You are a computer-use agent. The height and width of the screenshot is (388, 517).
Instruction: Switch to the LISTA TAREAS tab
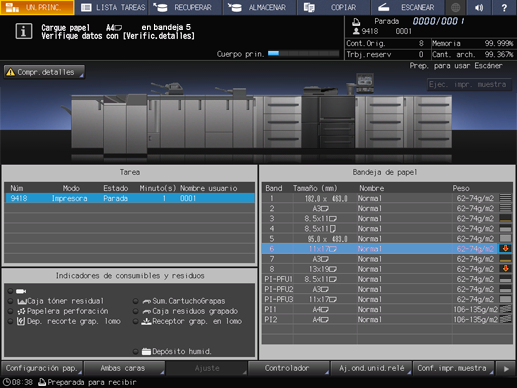(113, 7)
